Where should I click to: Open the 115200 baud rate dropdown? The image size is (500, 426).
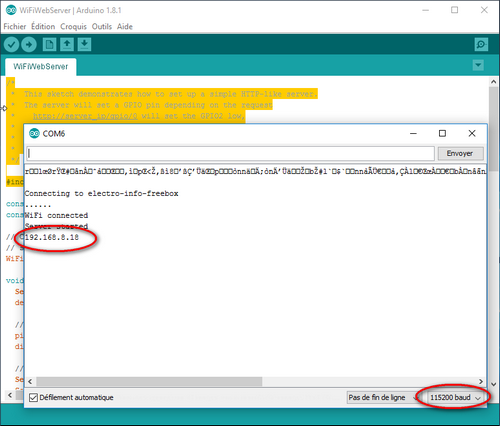(x=455, y=397)
